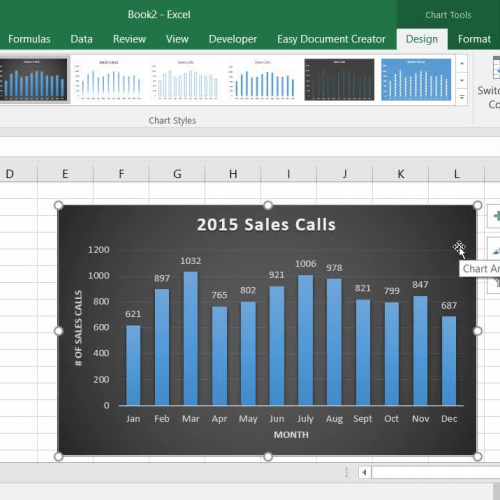
Task: Apply the outlined light bars chart style
Action: tap(186, 80)
